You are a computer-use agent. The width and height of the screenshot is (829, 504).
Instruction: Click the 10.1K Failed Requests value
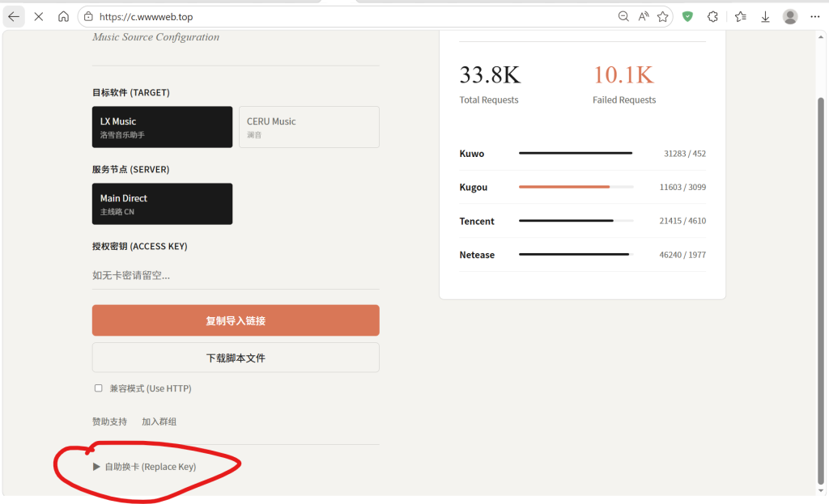tap(623, 75)
